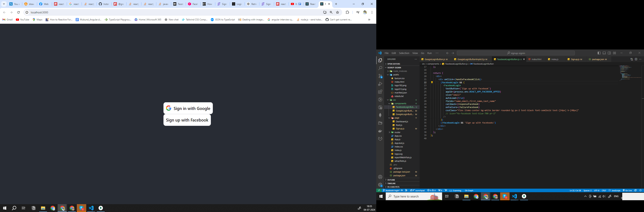Click the facebook-login* branch in status bar

click(391, 190)
